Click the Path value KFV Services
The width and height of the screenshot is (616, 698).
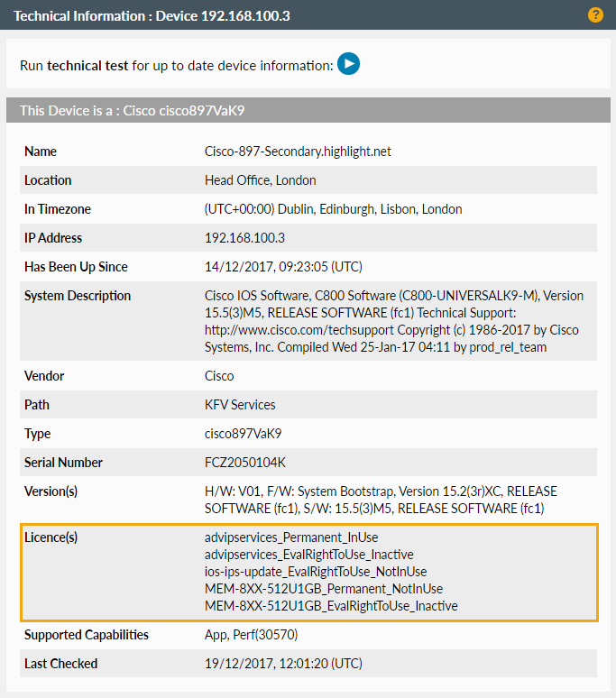click(240, 405)
